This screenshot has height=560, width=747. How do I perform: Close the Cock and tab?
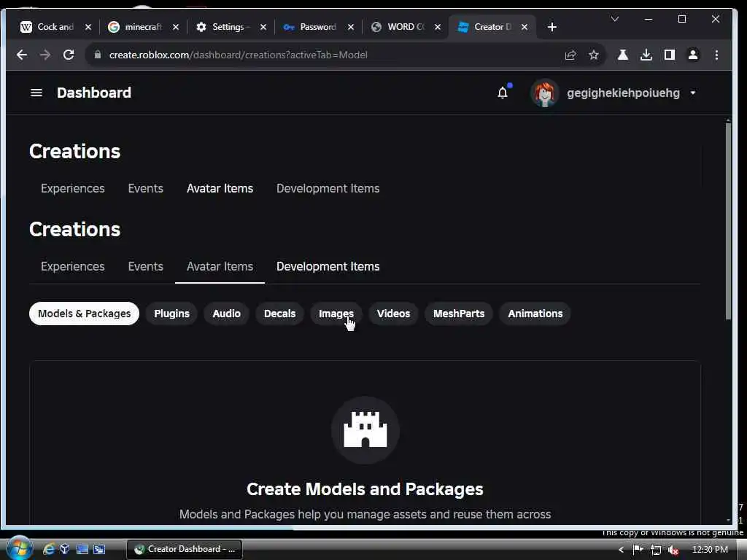88,27
